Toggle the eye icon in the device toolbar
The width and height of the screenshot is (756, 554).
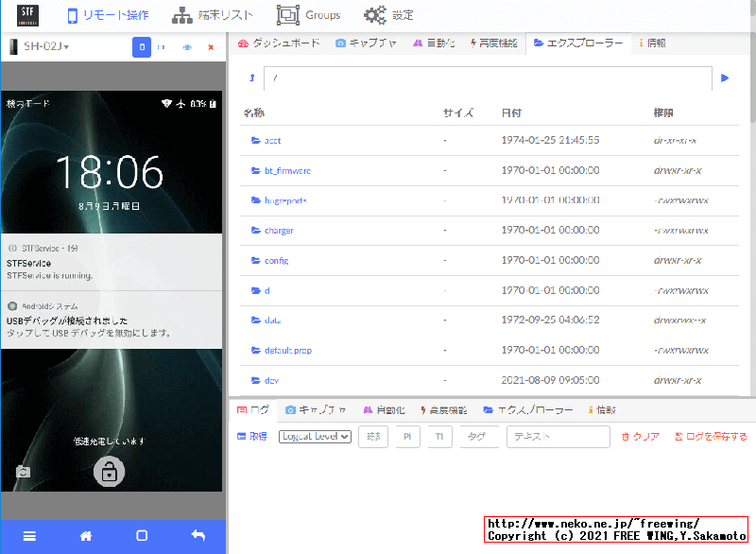click(187, 46)
